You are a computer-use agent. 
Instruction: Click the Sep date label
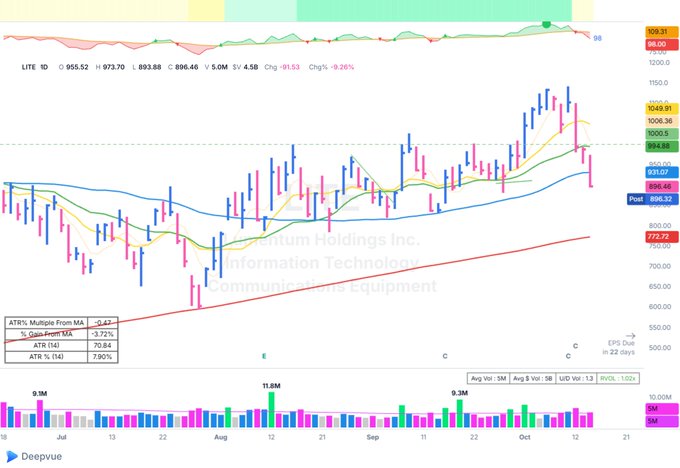click(x=373, y=437)
